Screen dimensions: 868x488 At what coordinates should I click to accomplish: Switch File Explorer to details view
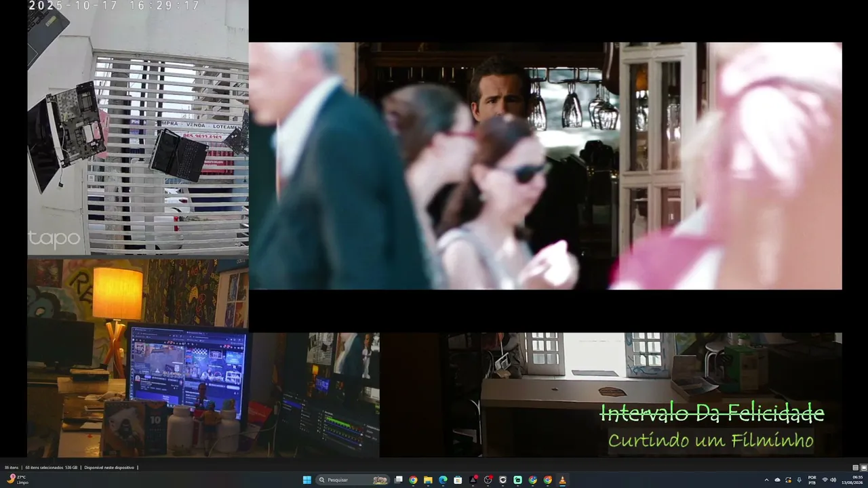856,468
